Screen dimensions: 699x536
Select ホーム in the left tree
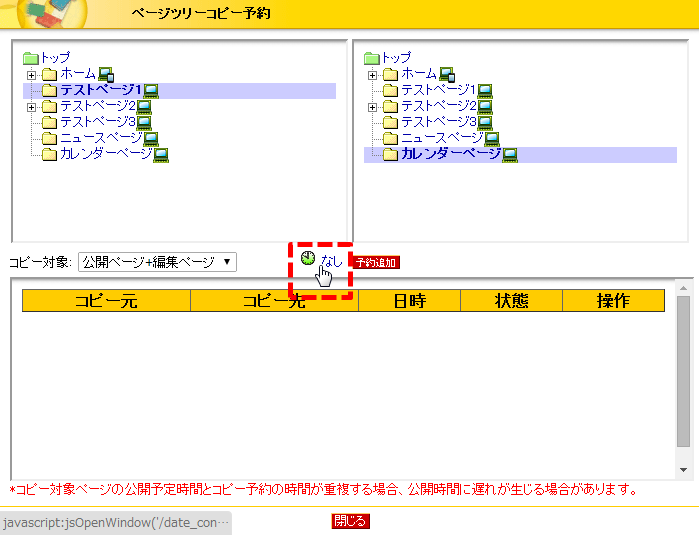(x=78, y=74)
